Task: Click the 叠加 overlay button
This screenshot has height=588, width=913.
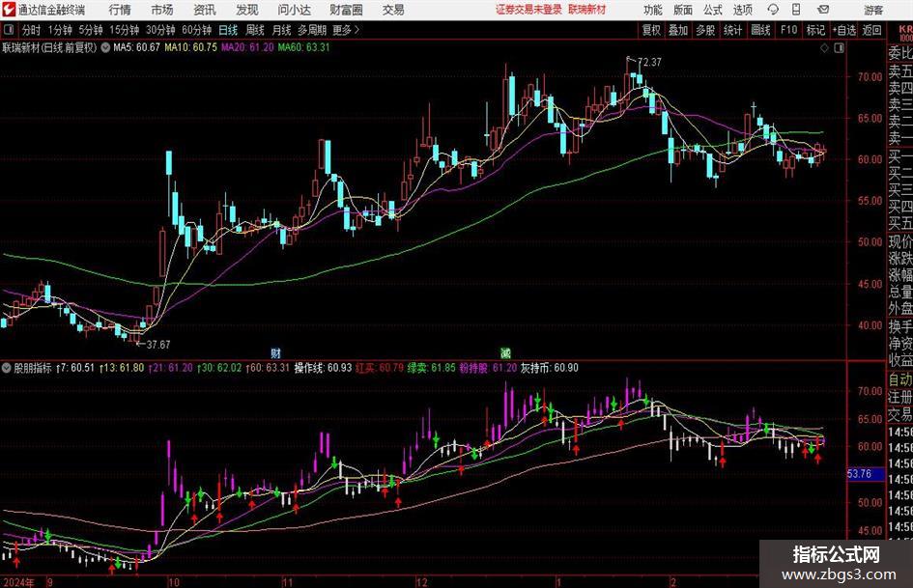Action: [678, 30]
